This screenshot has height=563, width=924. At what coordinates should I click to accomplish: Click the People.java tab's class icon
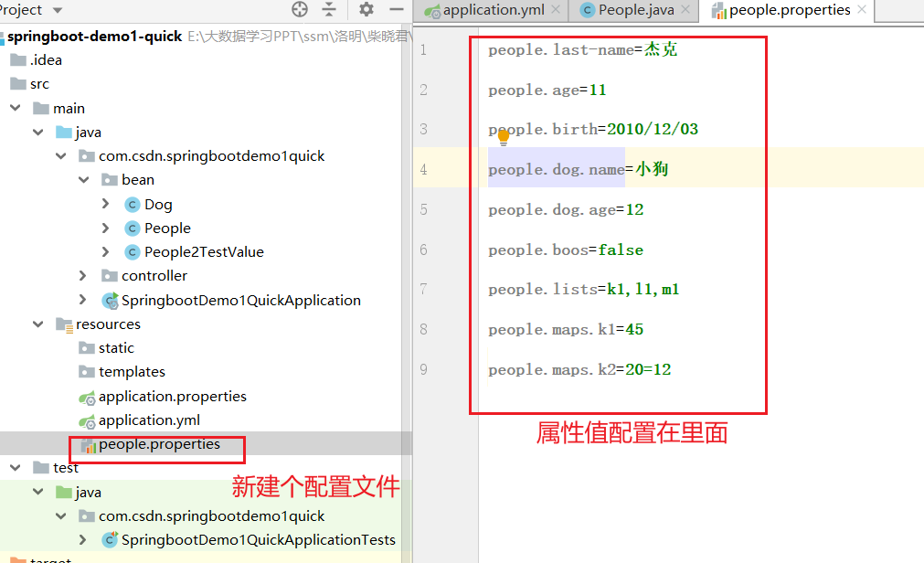tap(587, 10)
